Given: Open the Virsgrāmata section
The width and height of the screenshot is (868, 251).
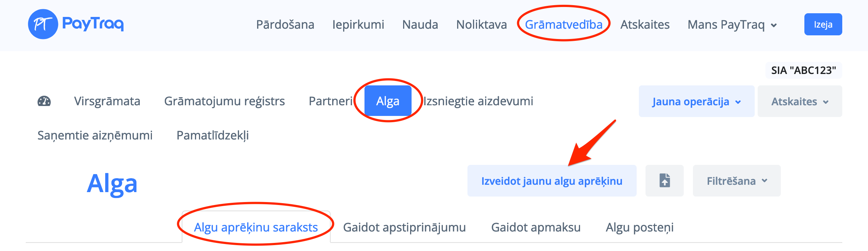Looking at the screenshot, I should [x=107, y=101].
